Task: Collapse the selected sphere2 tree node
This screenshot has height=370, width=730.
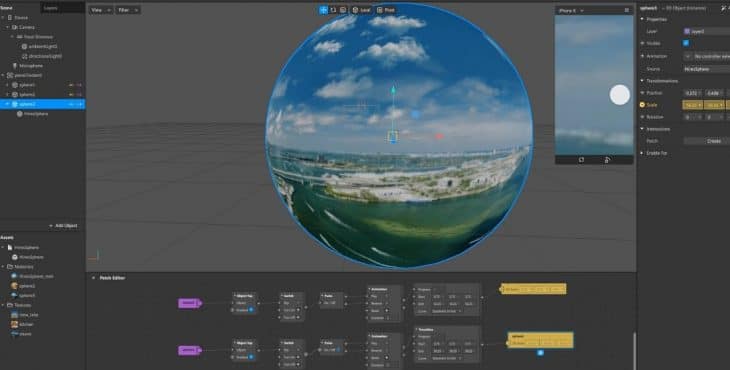Action: click(x=7, y=104)
